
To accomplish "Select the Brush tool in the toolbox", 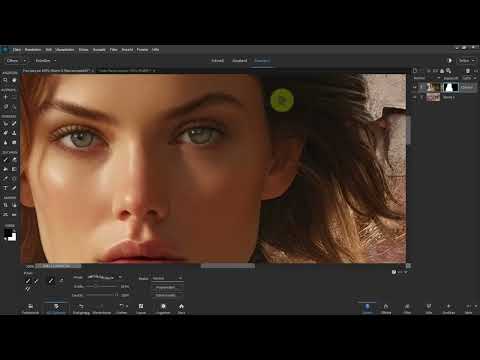I will coord(5,160).
